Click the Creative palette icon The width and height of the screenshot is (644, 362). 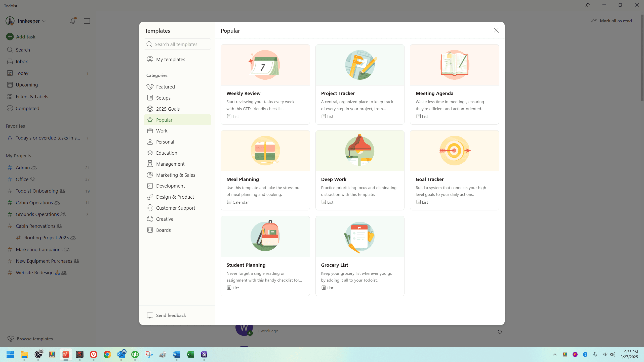tap(150, 219)
